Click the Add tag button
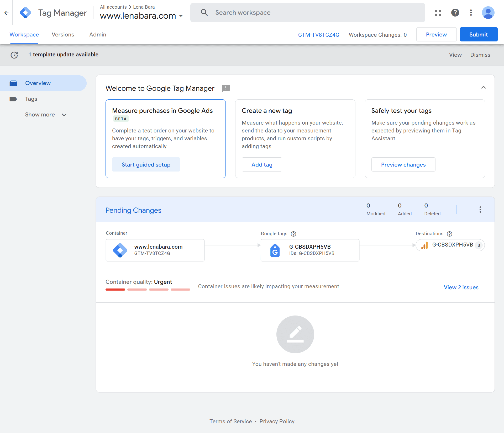This screenshot has height=433, width=504. click(262, 164)
